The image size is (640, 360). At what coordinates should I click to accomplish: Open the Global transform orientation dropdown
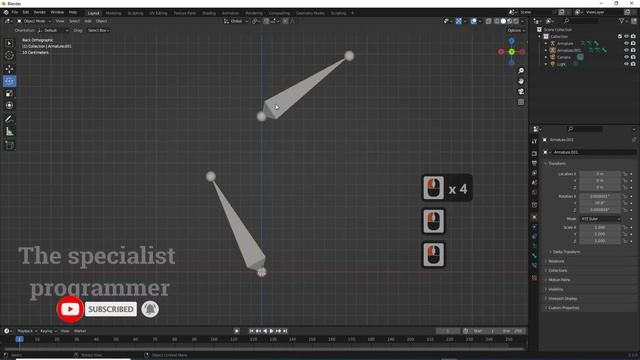pyautogui.click(x=236, y=21)
